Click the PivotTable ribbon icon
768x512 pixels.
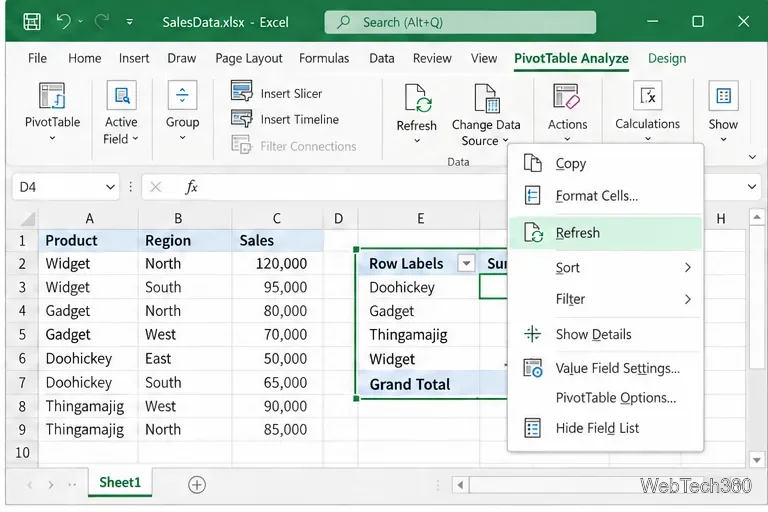(x=52, y=96)
